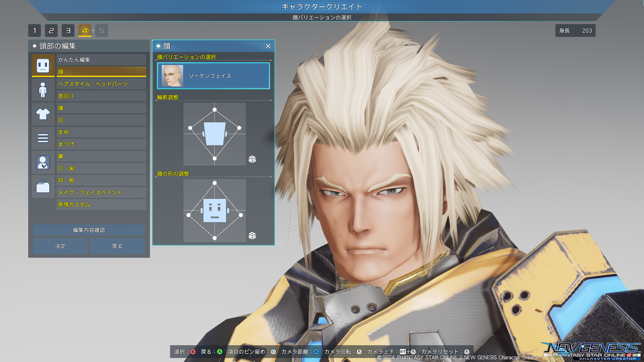Go to step 2 tab
The width and height of the screenshot is (644, 362).
click(x=51, y=31)
